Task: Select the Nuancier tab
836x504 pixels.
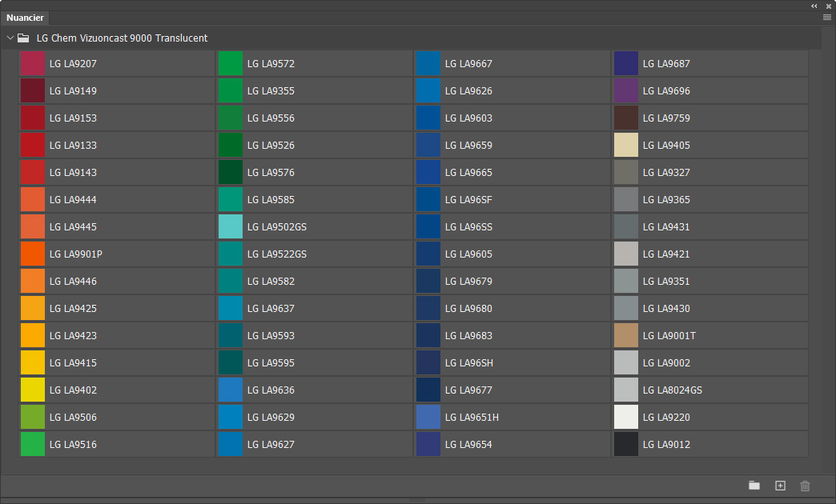Action: (25, 18)
